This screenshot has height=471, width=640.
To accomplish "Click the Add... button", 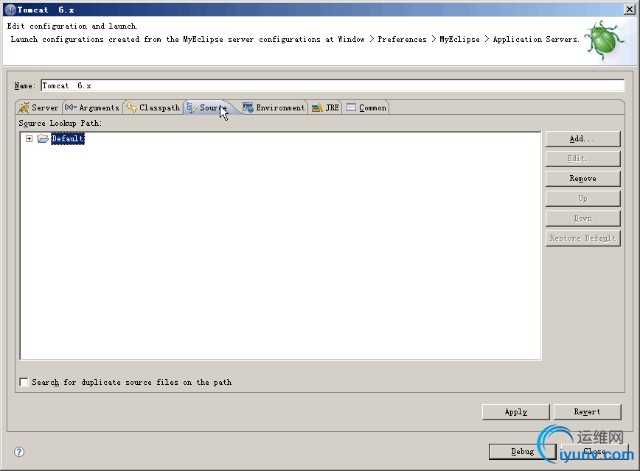I will point(583,139).
